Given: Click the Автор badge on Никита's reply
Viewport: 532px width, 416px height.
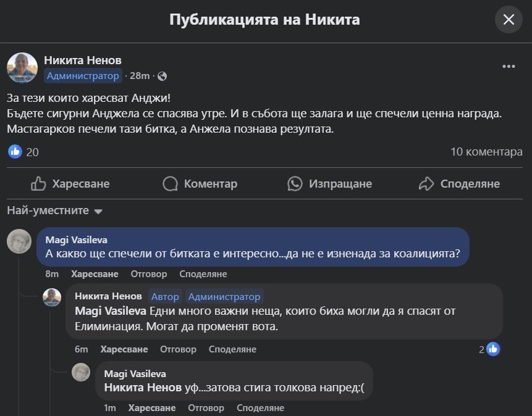Looking at the screenshot, I should pos(165,296).
